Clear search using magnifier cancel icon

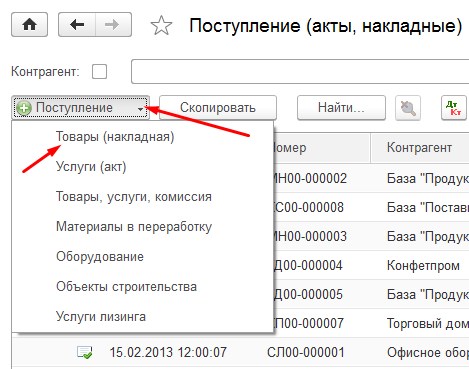(408, 108)
